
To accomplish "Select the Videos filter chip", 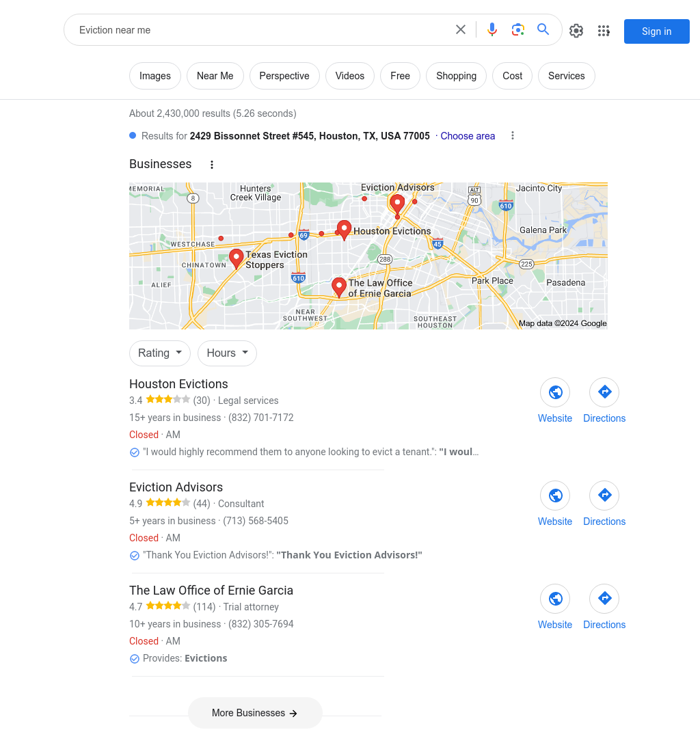I will coord(350,76).
